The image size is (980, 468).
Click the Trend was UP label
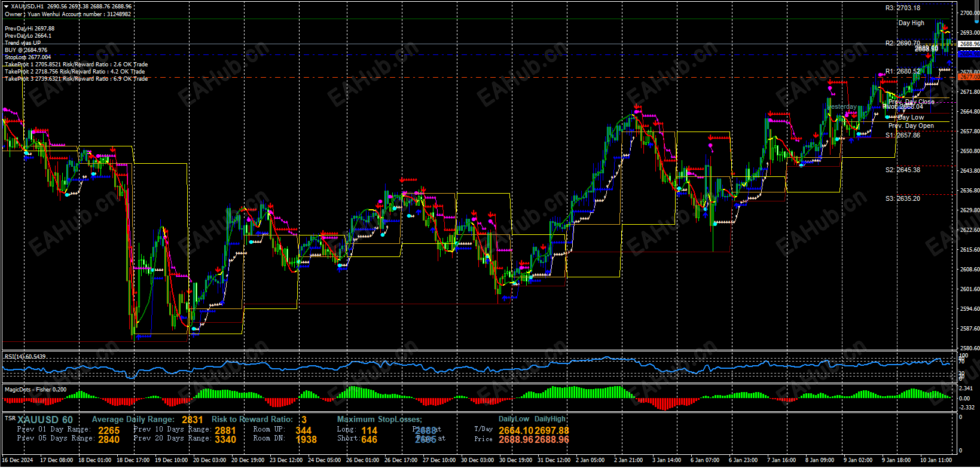pyautogui.click(x=23, y=42)
